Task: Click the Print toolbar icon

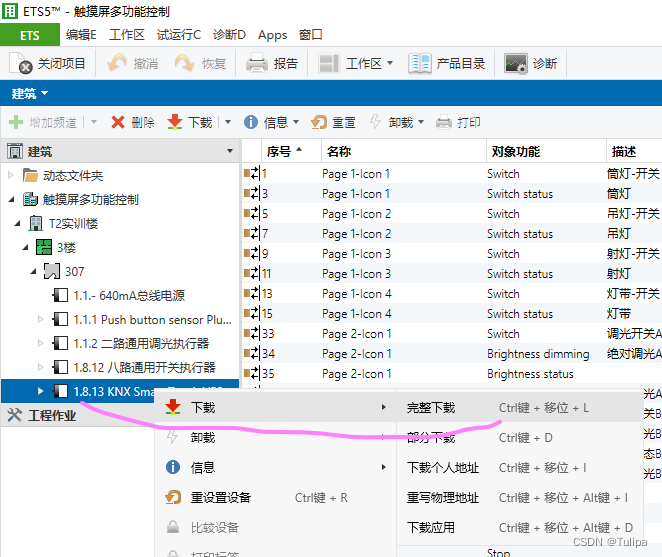Action: 444,122
